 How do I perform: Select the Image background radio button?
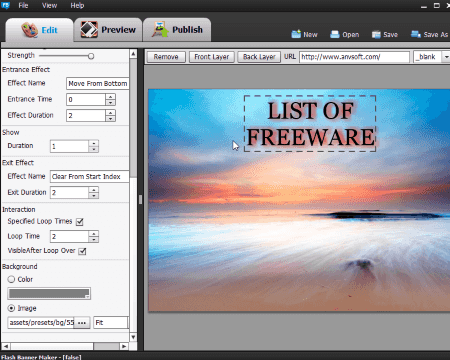click(x=11, y=308)
